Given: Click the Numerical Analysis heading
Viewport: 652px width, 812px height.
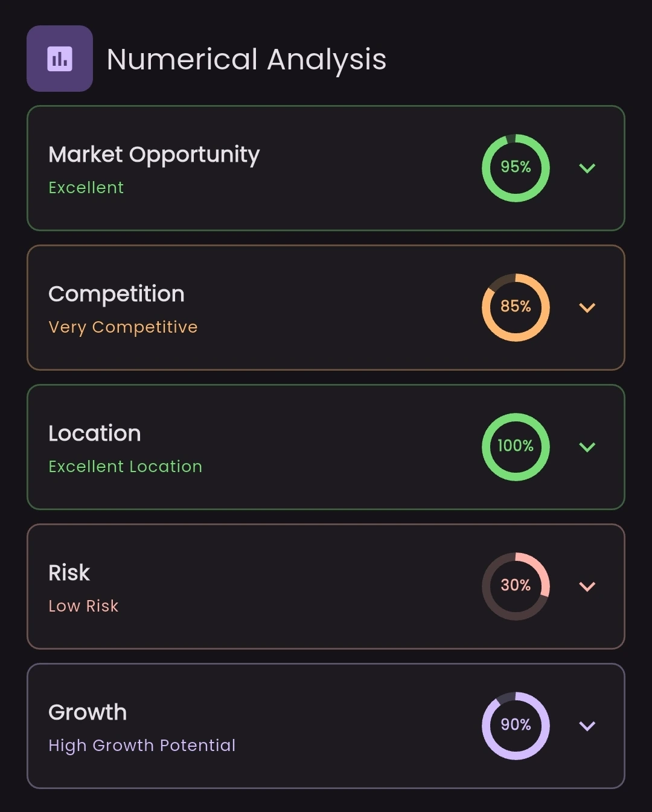Looking at the screenshot, I should 246,60.
